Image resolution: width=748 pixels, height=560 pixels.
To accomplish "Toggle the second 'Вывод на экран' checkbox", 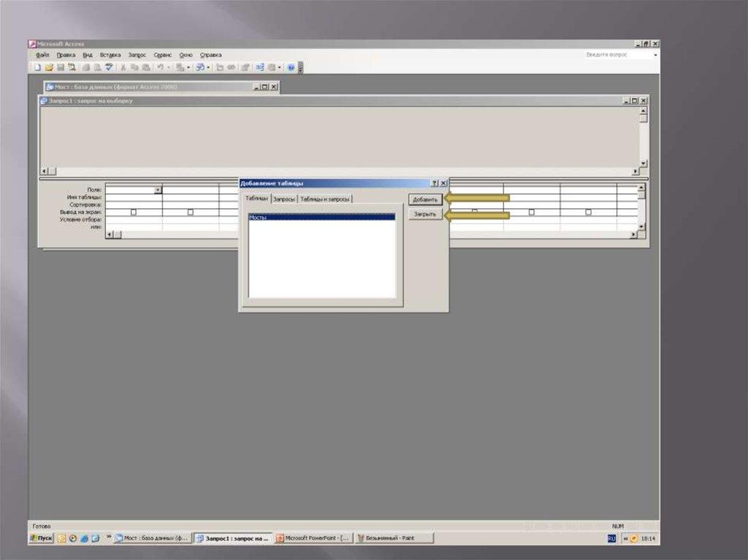I will [190, 212].
